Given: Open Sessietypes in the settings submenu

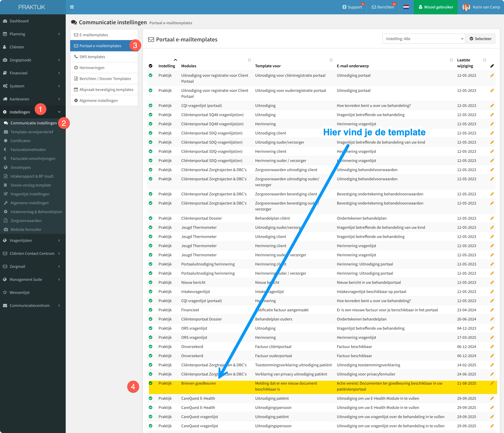Looking at the screenshot, I should pos(20,167).
